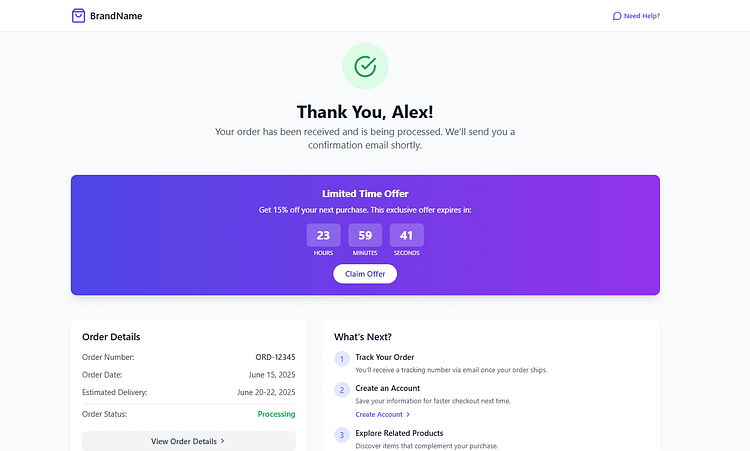Click the green checkmark success icon
750x451 pixels.
coord(365,66)
